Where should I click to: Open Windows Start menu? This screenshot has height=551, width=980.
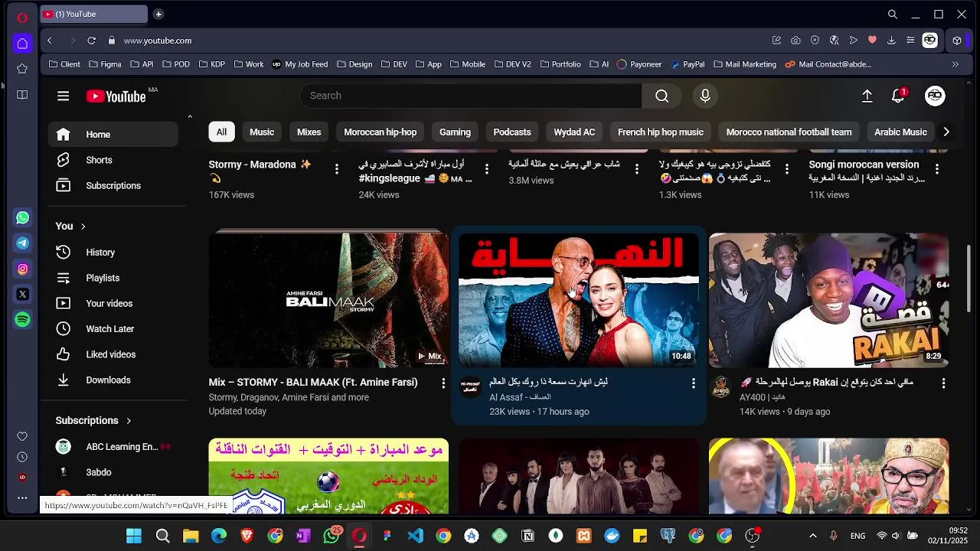(134, 536)
